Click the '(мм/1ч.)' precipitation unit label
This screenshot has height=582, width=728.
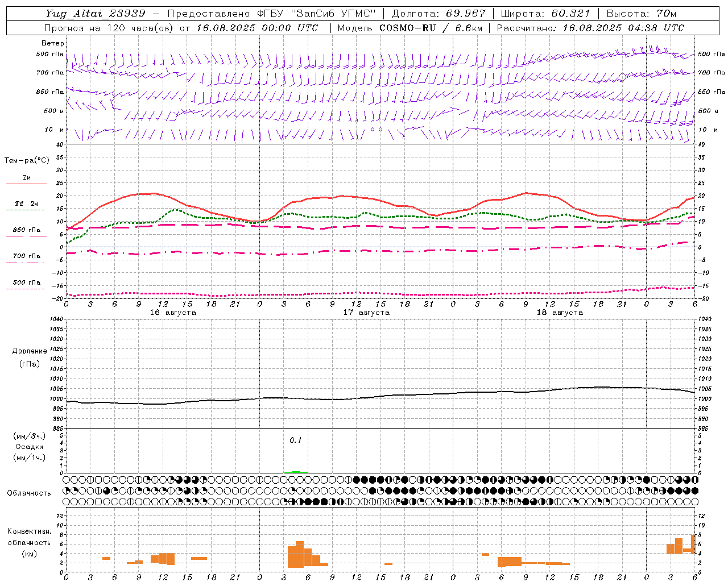coord(30,458)
